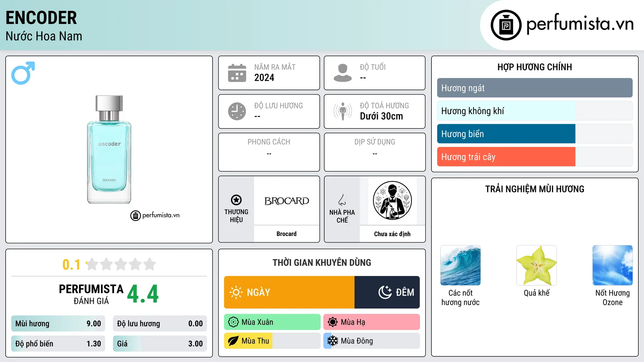Click the leaf icon for Mùa Thu

pyautogui.click(x=233, y=341)
